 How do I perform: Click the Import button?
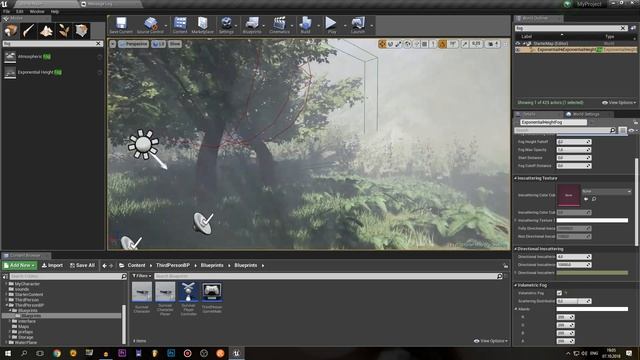pos(52,266)
